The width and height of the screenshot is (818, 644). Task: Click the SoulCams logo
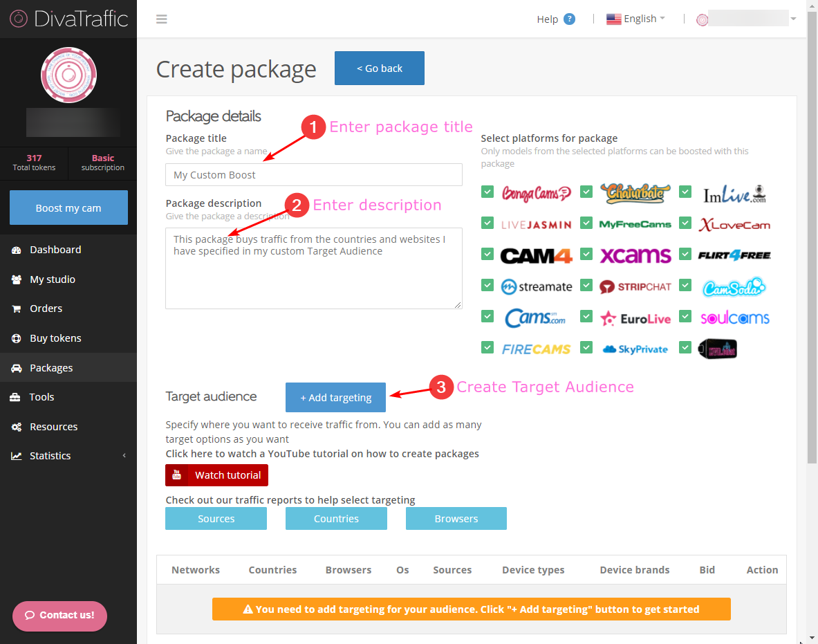(734, 318)
